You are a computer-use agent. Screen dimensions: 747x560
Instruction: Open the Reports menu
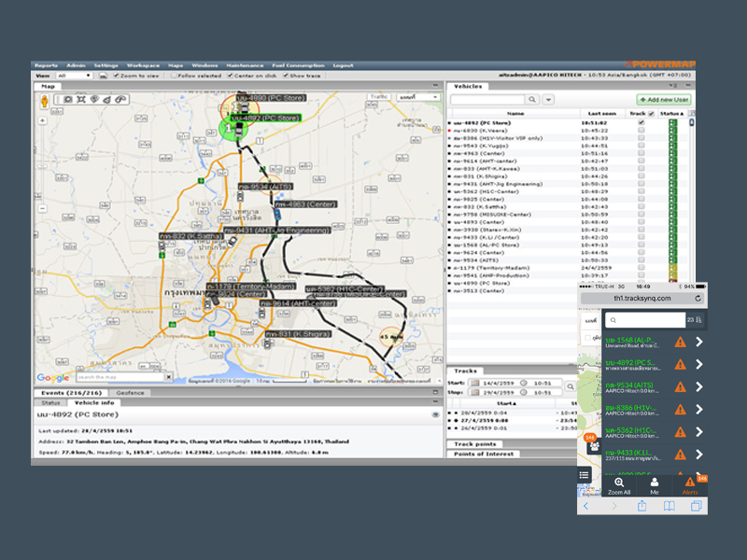(x=46, y=65)
